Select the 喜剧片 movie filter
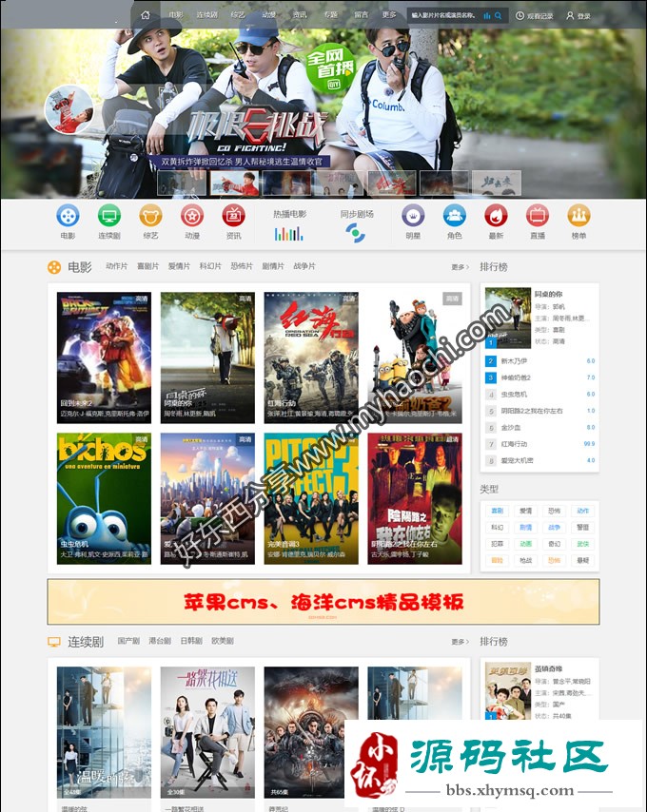 (147, 266)
